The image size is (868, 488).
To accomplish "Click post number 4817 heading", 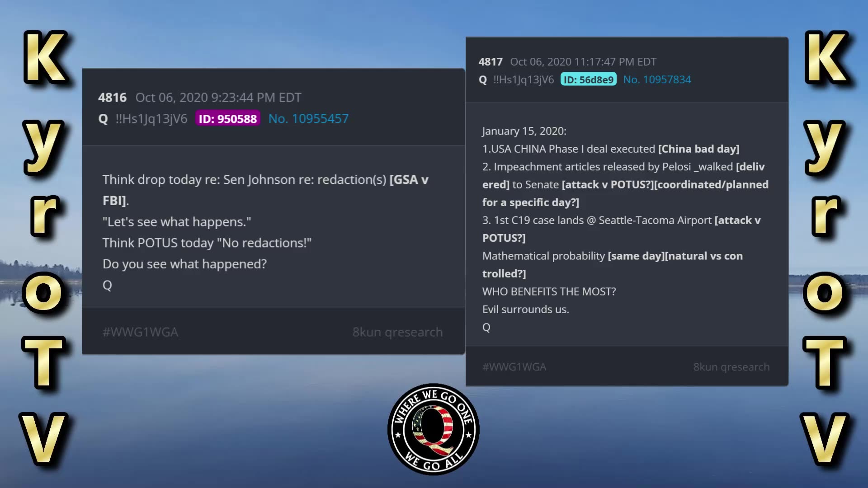I will 491,62.
